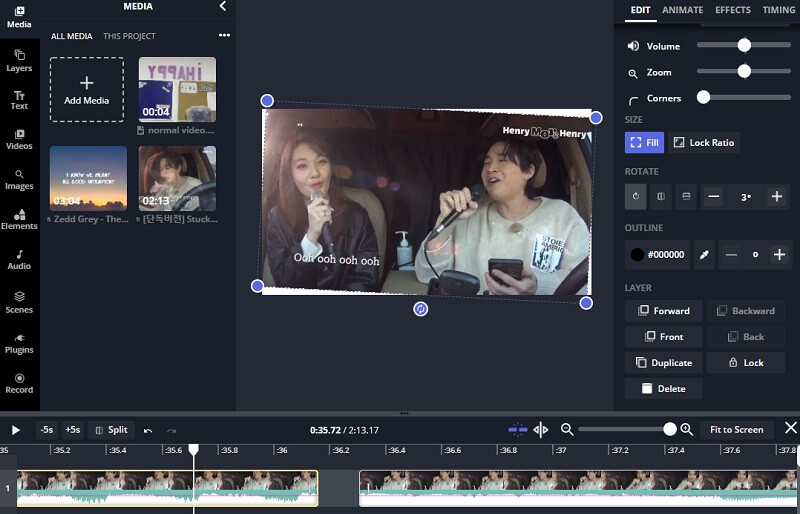
Task: Toggle Lock Ratio for size
Action: pos(704,143)
